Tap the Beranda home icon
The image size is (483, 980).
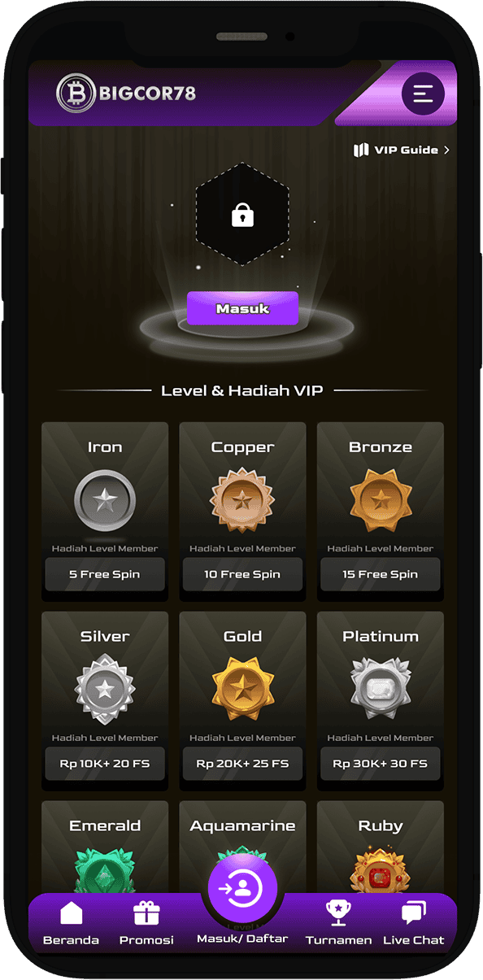pyautogui.click(x=72, y=913)
